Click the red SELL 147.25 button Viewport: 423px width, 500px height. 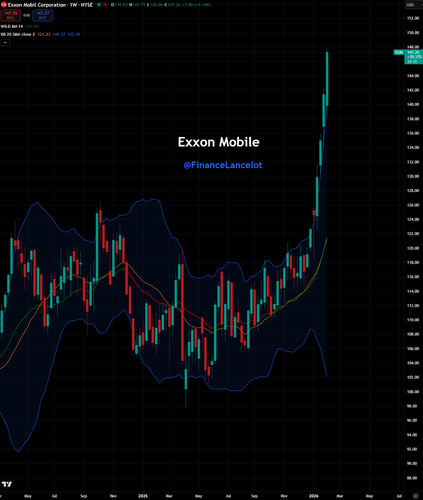[11, 15]
